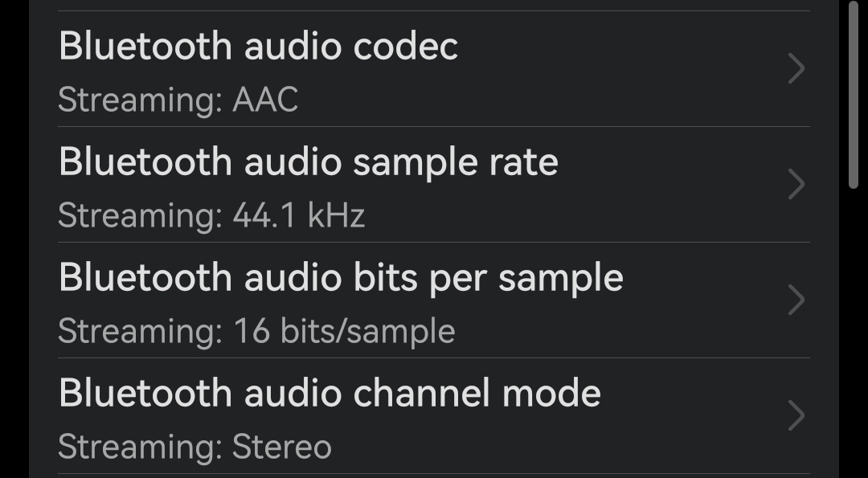The height and width of the screenshot is (478, 868).
Task: Open the Bluetooth audio codec setting
Action: (402, 70)
